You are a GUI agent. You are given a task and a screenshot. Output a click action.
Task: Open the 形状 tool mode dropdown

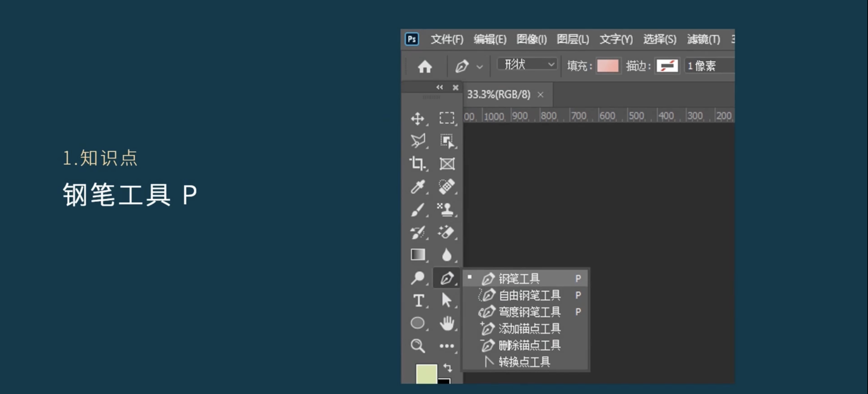527,64
